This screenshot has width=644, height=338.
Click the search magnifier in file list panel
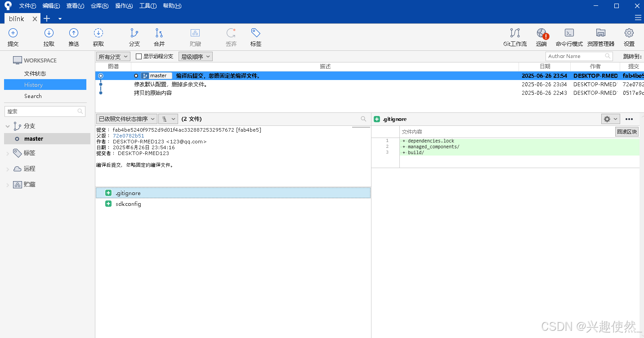tap(363, 119)
